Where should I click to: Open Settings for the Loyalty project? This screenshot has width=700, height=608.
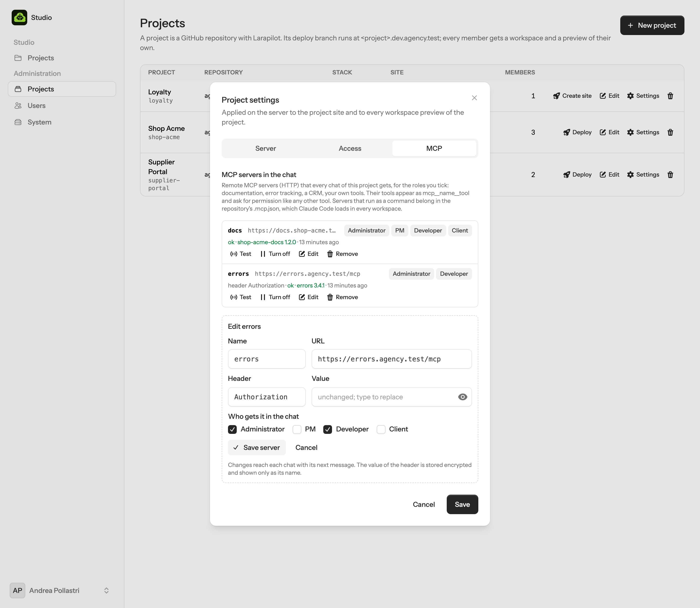(643, 96)
